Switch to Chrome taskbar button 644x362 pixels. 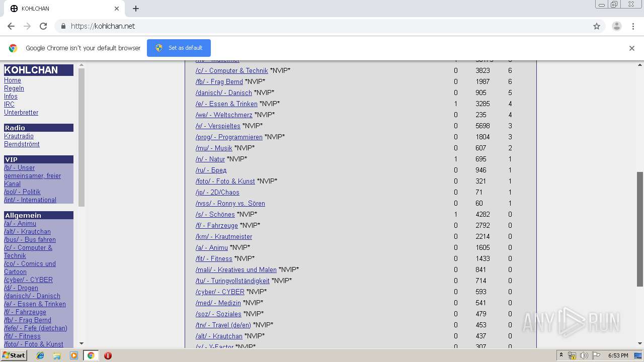(91, 355)
